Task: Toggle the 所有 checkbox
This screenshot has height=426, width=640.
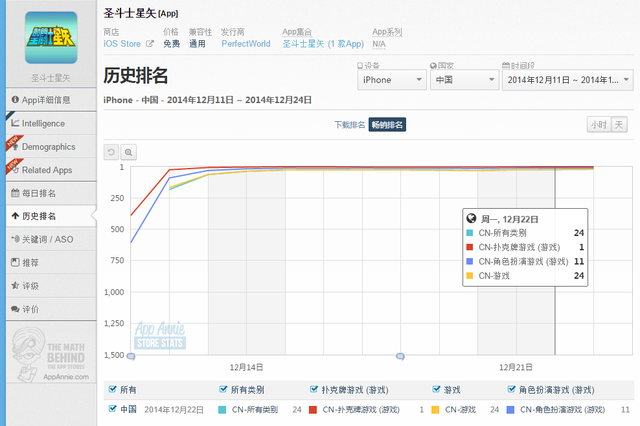Action: 112,389
